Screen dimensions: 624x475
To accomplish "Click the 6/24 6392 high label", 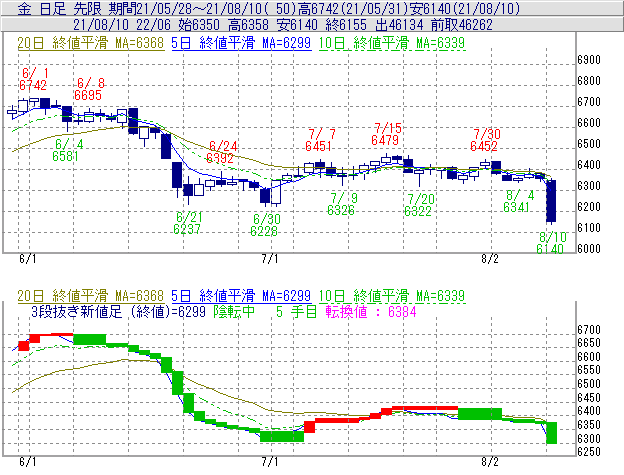I will 221,152.
